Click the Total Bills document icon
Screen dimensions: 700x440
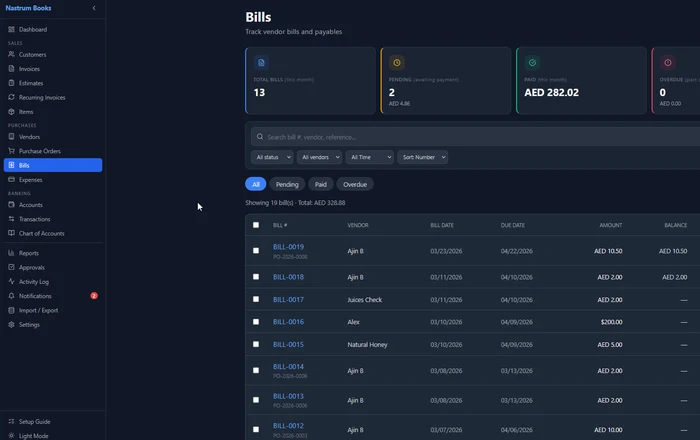261,62
